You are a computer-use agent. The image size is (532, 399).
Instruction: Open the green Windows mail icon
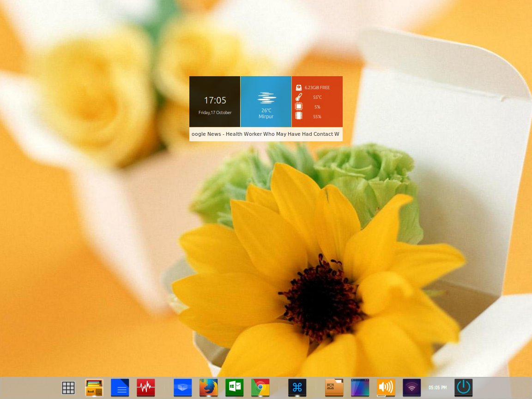(235, 387)
